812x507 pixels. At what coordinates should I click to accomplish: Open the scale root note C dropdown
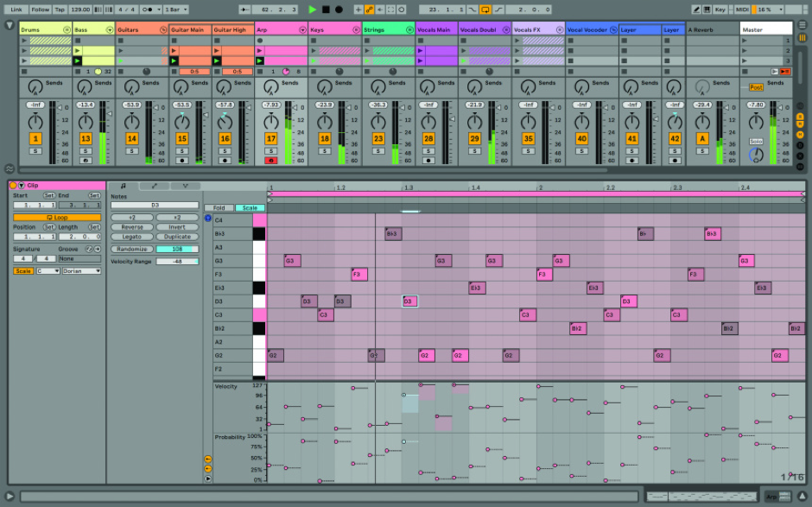click(x=48, y=271)
